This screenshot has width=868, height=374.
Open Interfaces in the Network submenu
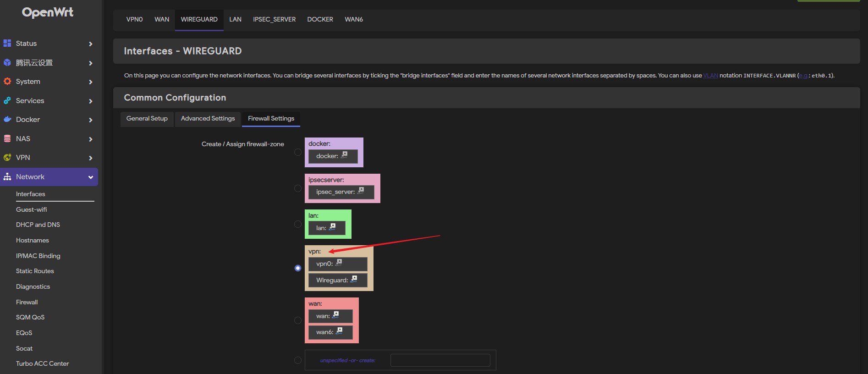tap(31, 194)
